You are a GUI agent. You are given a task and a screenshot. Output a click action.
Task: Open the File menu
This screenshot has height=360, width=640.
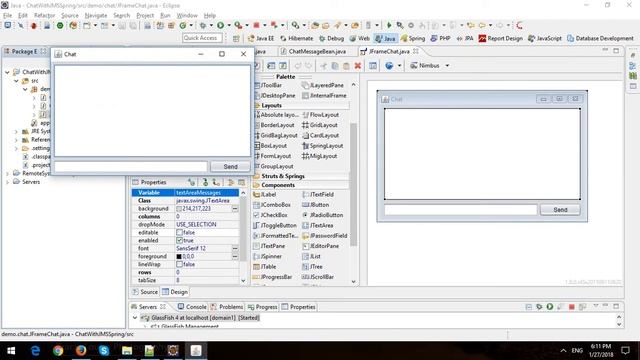tap(7, 16)
